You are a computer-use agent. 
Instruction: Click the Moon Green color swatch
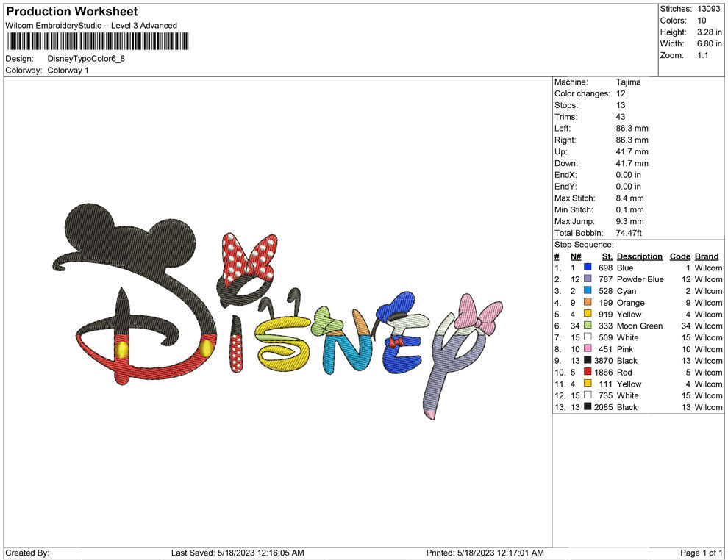(x=588, y=326)
